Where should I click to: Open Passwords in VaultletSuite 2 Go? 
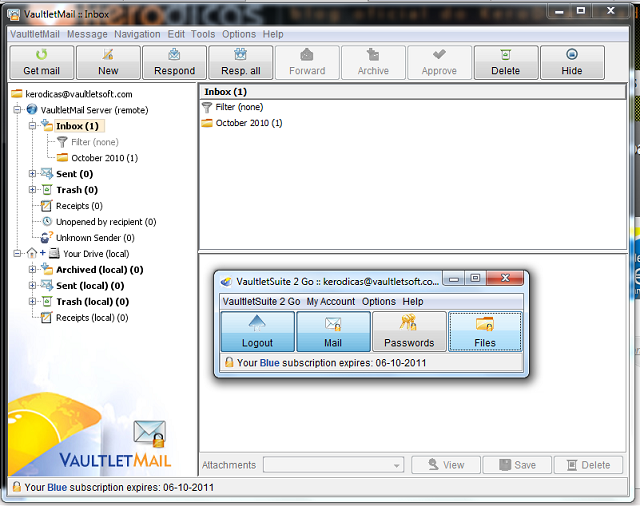point(409,331)
